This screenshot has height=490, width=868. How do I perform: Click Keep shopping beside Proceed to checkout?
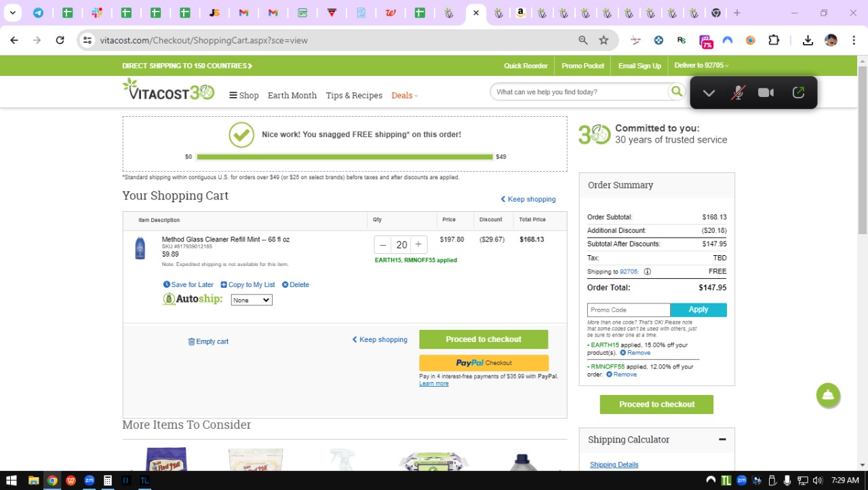click(380, 339)
